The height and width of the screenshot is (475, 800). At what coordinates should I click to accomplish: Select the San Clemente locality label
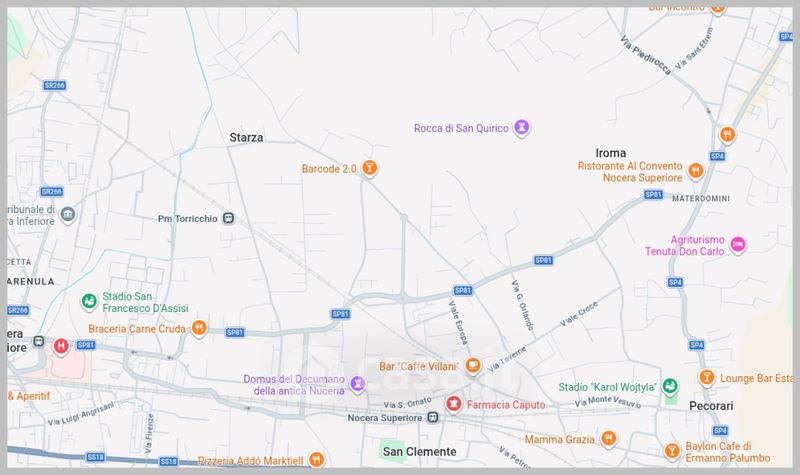coord(419,452)
